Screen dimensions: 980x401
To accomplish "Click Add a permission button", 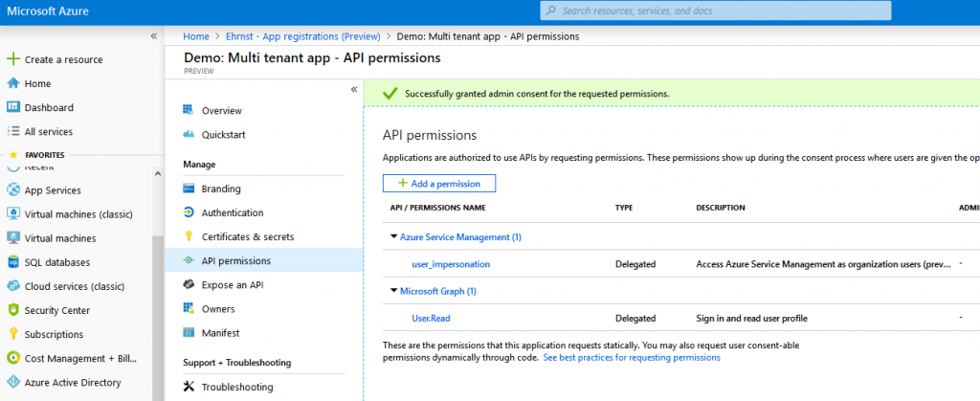I will pyautogui.click(x=439, y=183).
